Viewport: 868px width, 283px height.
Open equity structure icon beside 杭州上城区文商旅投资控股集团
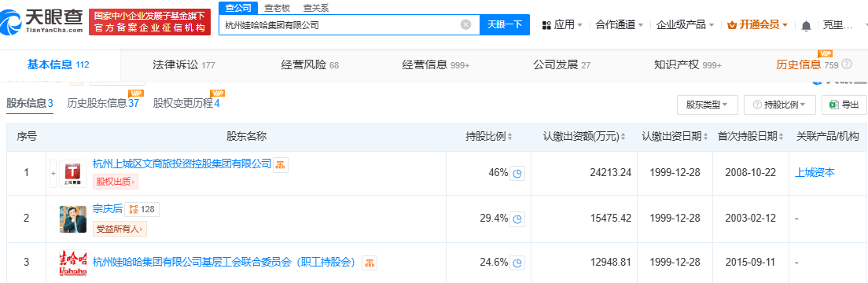(x=281, y=164)
